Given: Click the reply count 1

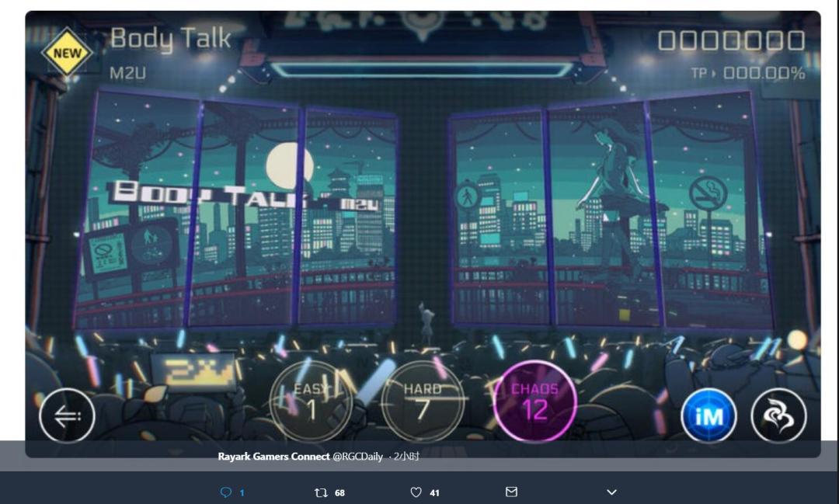Looking at the screenshot, I should (242, 493).
